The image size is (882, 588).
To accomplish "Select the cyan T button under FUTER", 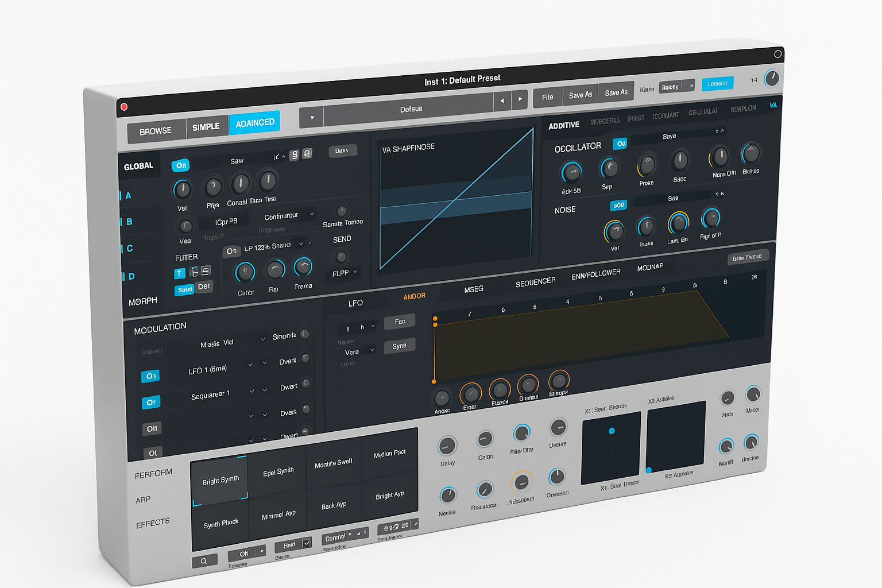I will point(179,274).
